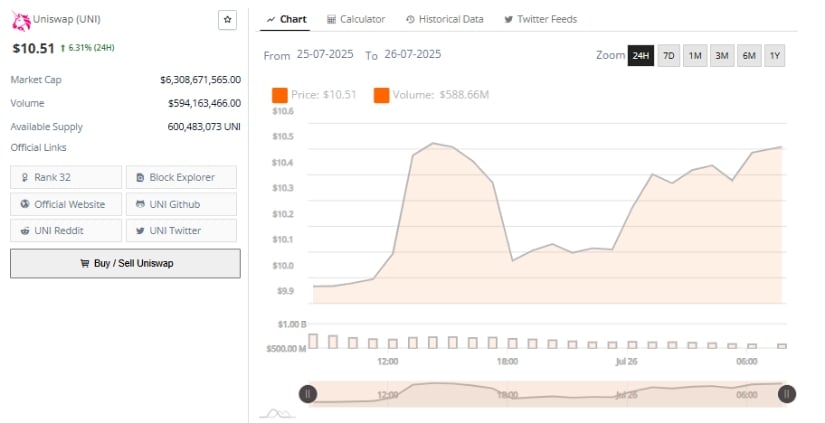The width and height of the screenshot is (825, 423).
Task: Select the 7D zoom range
Action: coord(669,55)
